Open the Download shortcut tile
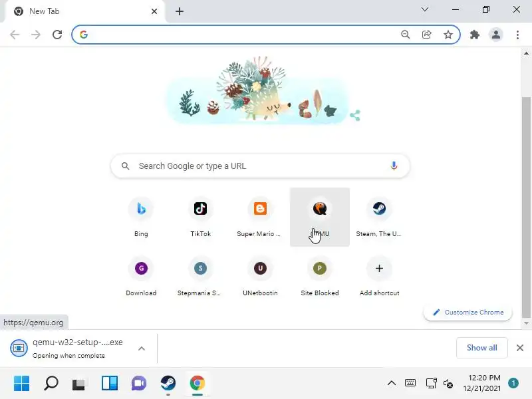The width and height of the screenshot is (532, 399). click(141, 277)
